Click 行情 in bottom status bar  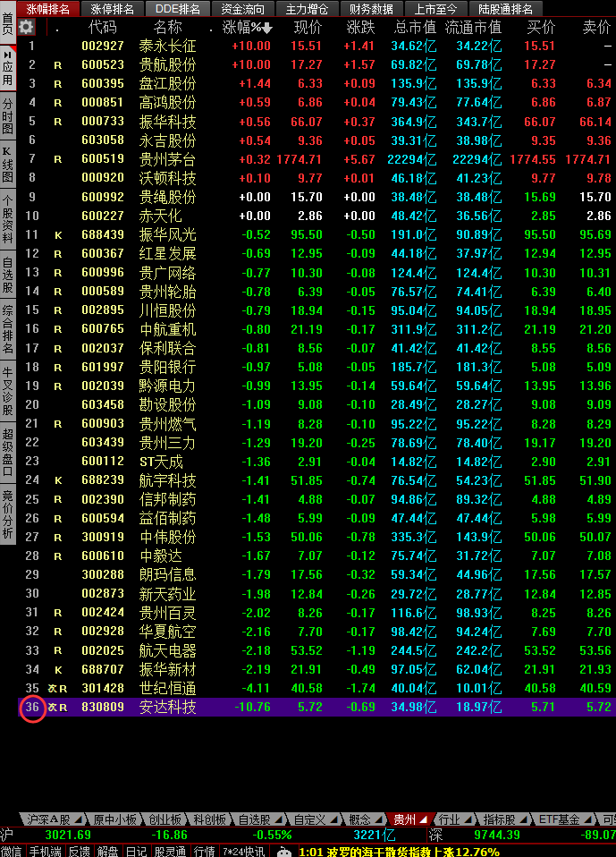204,852
